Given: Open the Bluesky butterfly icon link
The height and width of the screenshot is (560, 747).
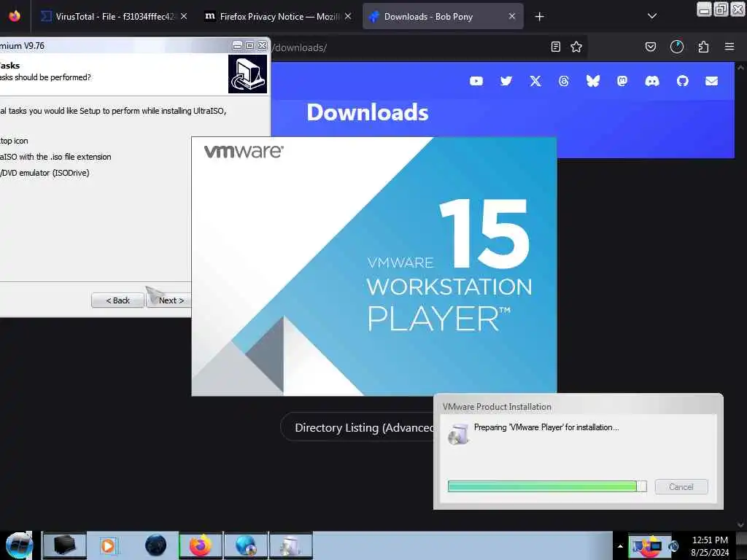Looking at the screenshot, I should 592,81.
